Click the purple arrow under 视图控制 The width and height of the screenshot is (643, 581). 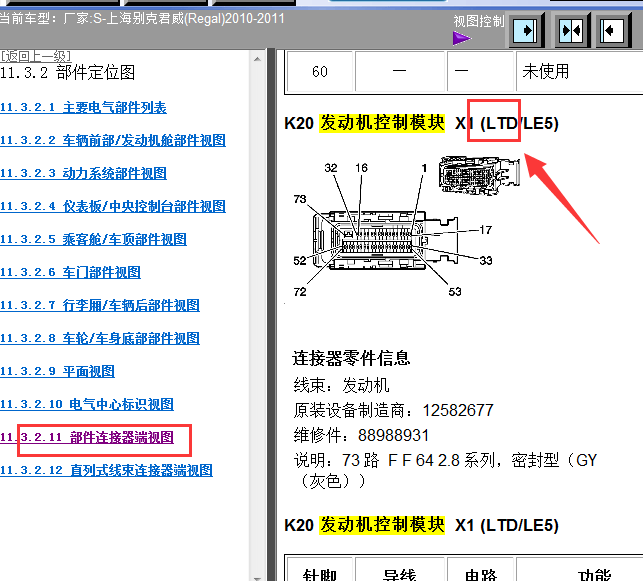coord(462,39)
